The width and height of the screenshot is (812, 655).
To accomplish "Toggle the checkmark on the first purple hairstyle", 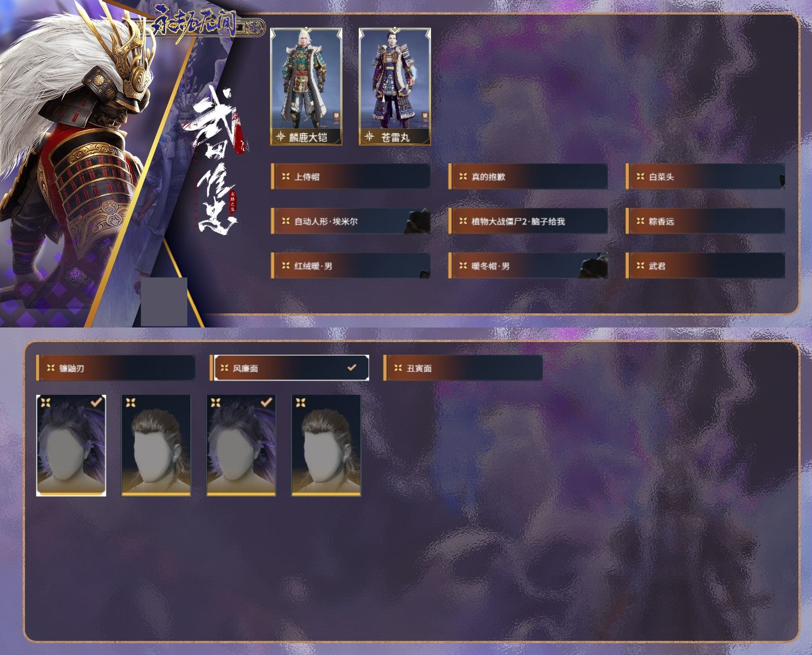I will click(x=96, y=402).
